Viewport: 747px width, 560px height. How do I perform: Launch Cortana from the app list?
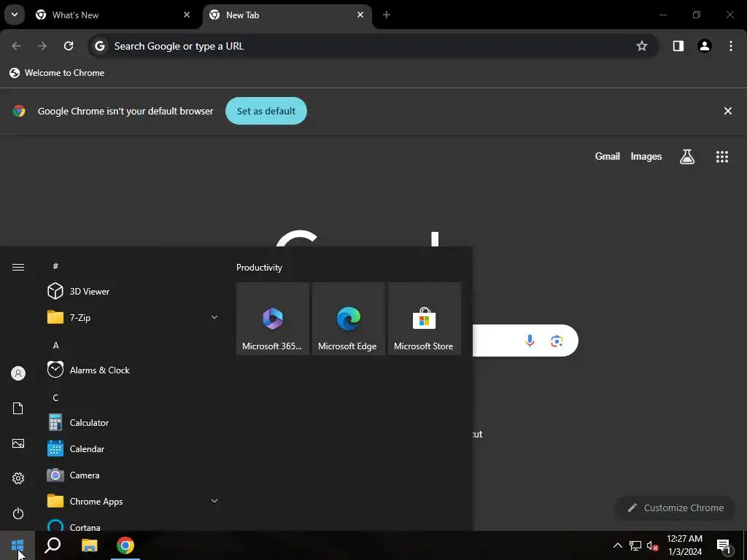pos(132,524)
